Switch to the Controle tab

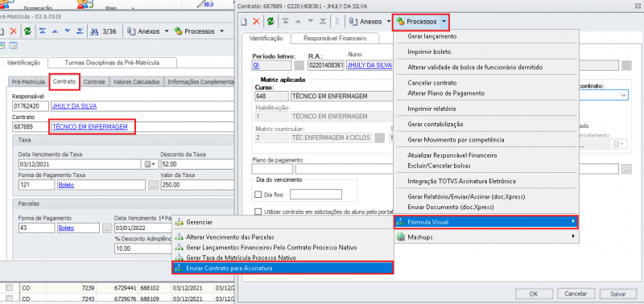pos(94,82)
